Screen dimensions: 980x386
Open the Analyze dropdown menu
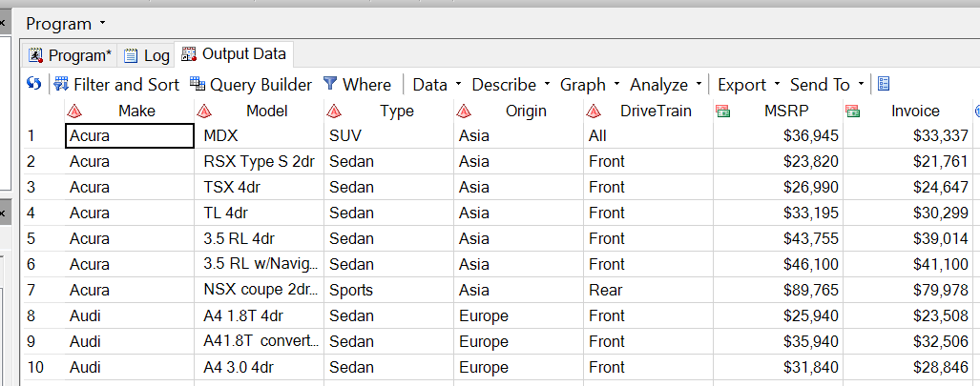point(666,85)
